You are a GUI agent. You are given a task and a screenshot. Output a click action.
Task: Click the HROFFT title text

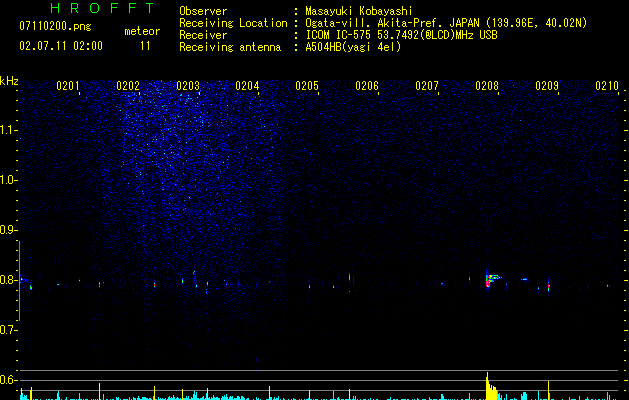(x=103, y=8)
